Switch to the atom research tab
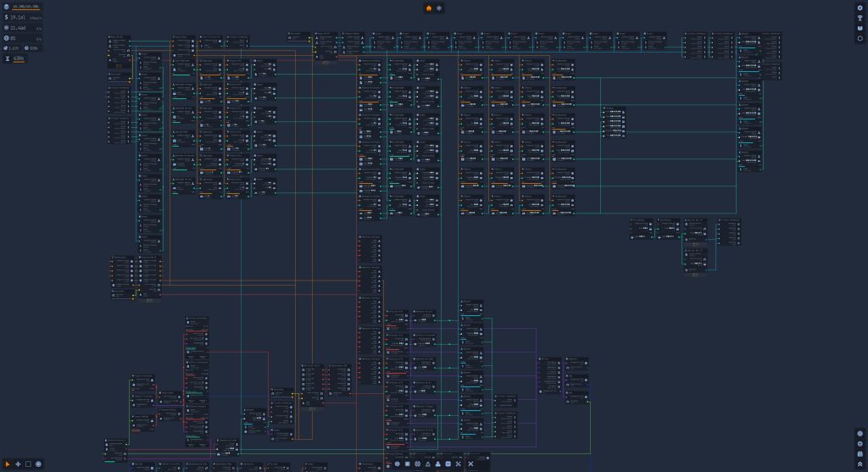 439,8
